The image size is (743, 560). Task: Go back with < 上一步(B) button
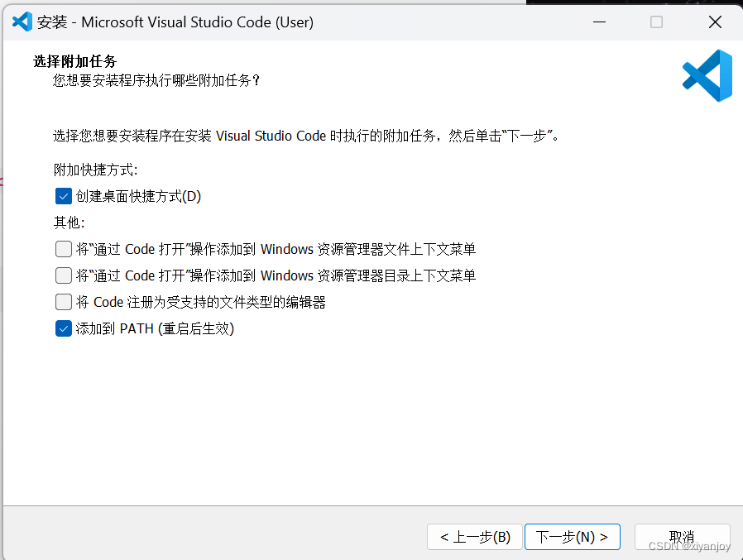tap(475, 537)
